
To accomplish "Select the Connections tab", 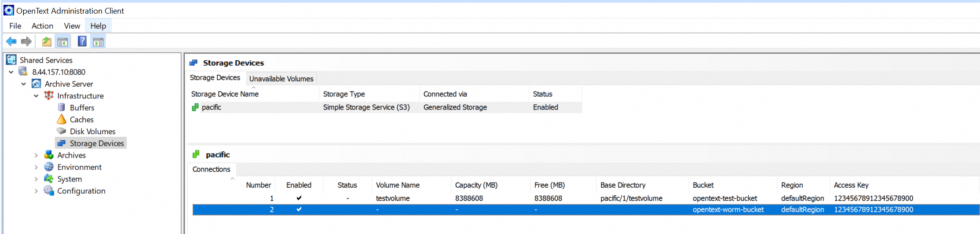I will point(212,169).
